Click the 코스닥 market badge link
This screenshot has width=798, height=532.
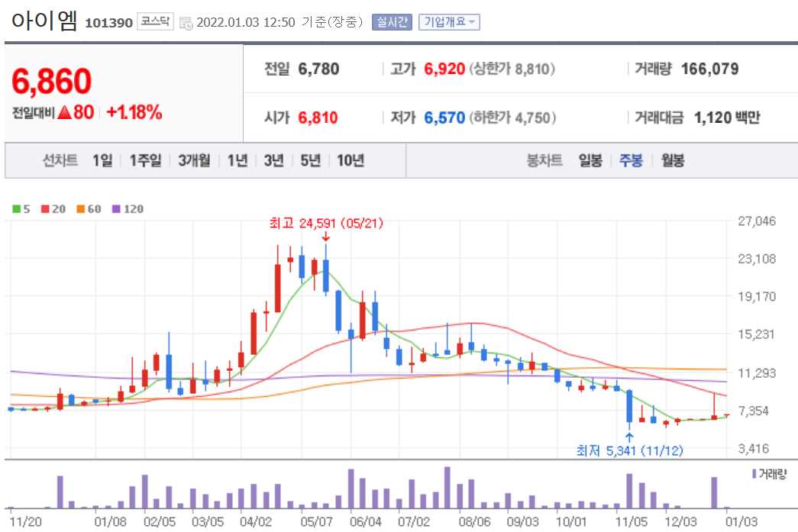pos(156,21)
